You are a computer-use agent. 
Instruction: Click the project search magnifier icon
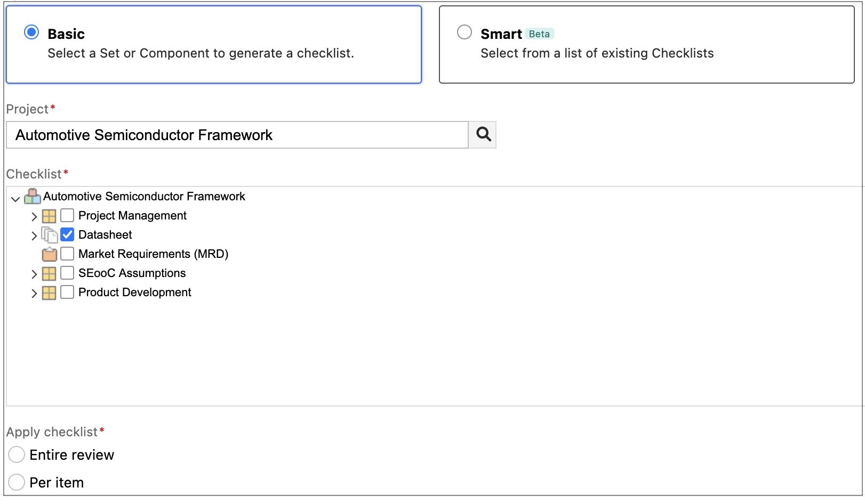tap(483, 134)
